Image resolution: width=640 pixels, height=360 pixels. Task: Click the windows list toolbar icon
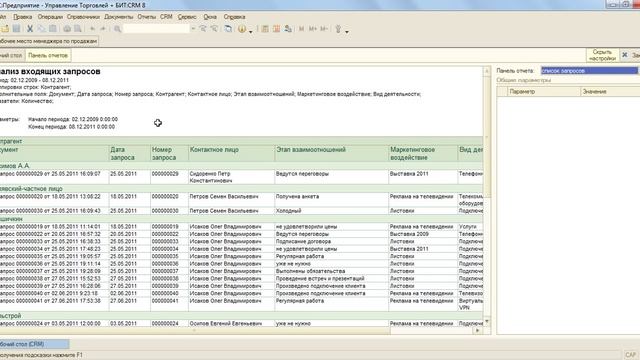click(229, 29)
